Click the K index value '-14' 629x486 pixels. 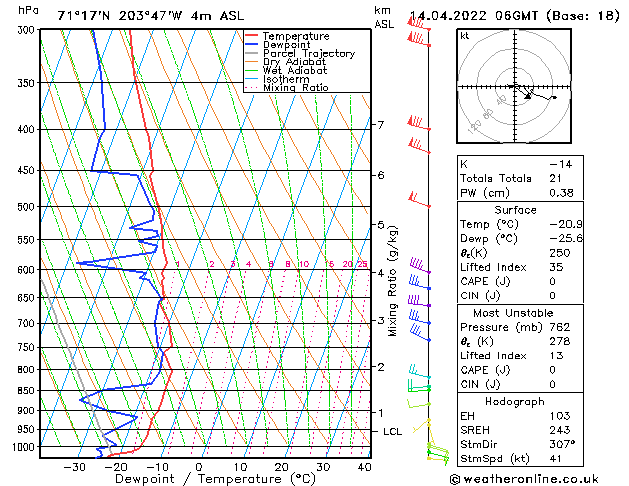coord(560,164)
